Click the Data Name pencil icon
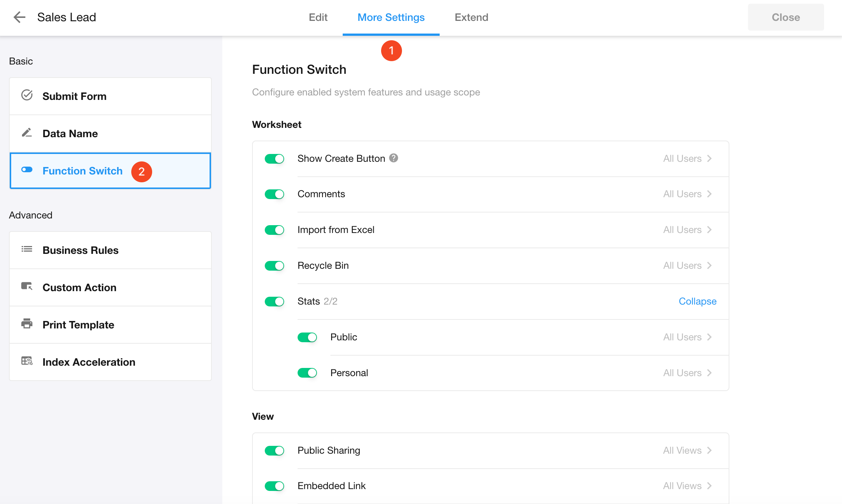842x504 pixels. (27, 133)
